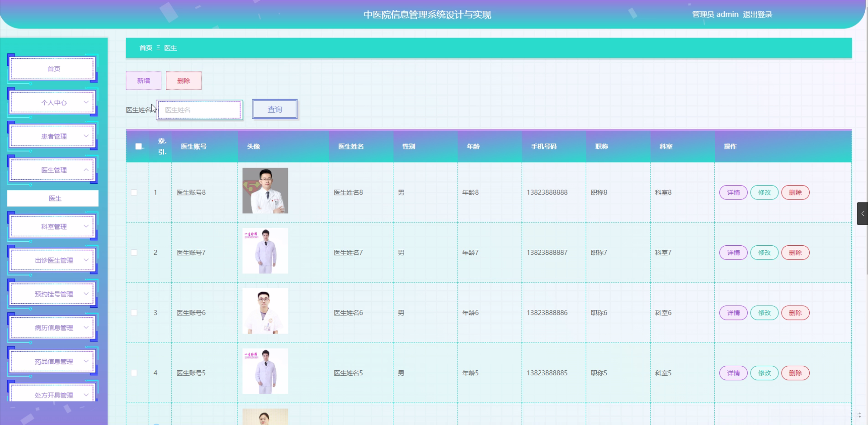The image size is (868, 425).
Task: Expand the 出诊医生管理 sidebar menu
Action: tap(53, 260)
